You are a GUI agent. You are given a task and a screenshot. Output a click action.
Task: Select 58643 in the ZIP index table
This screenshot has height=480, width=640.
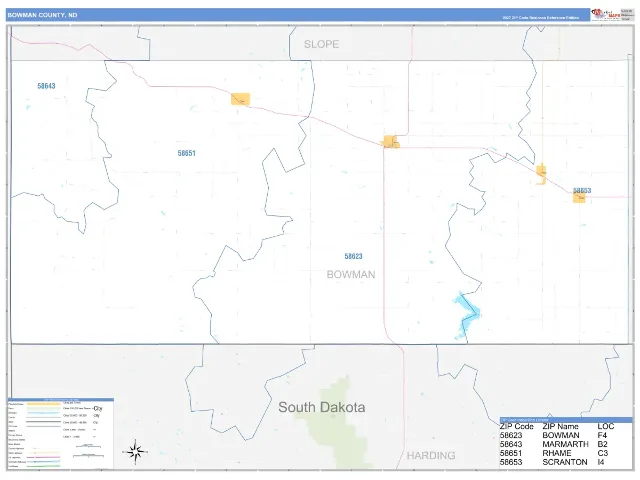[511, 444]
